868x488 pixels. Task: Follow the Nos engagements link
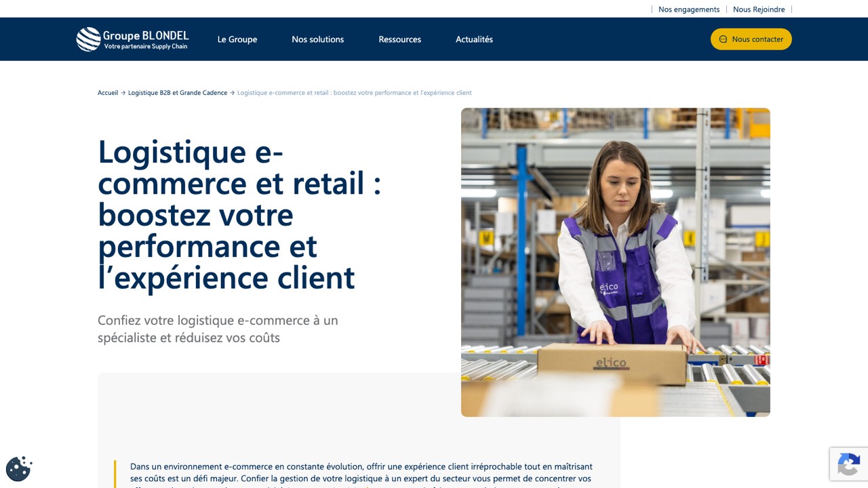coord(689,9)
